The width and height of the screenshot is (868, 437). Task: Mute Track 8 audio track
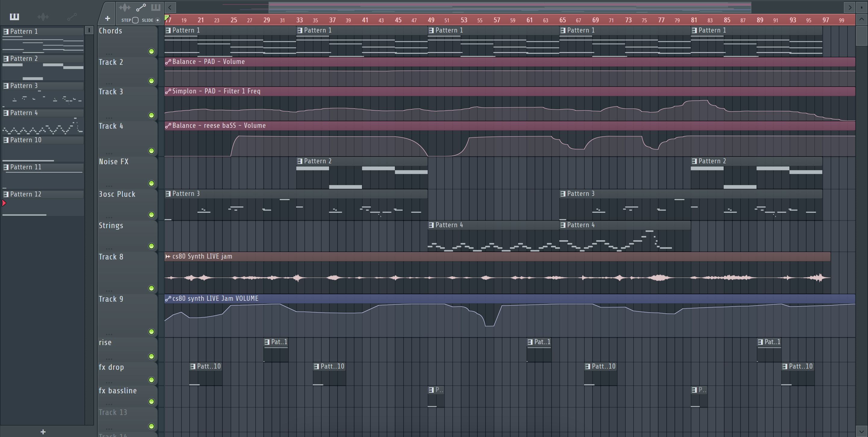coord(152,288)
